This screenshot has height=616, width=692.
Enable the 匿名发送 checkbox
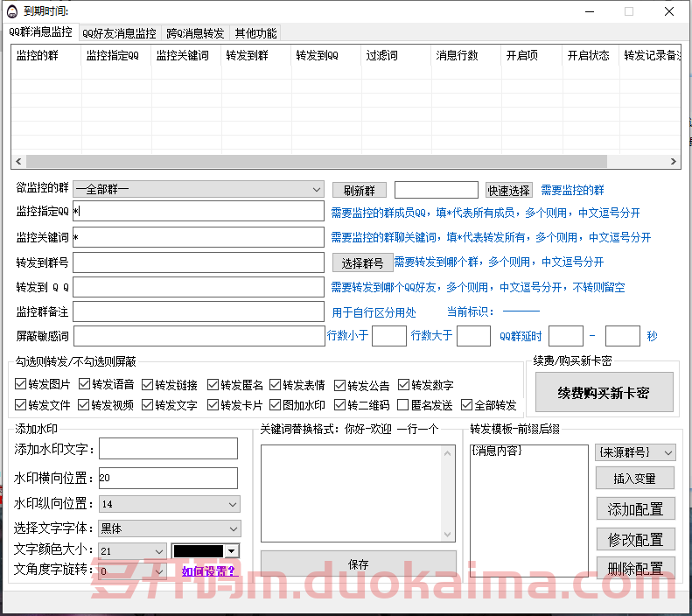pos(403,405)
